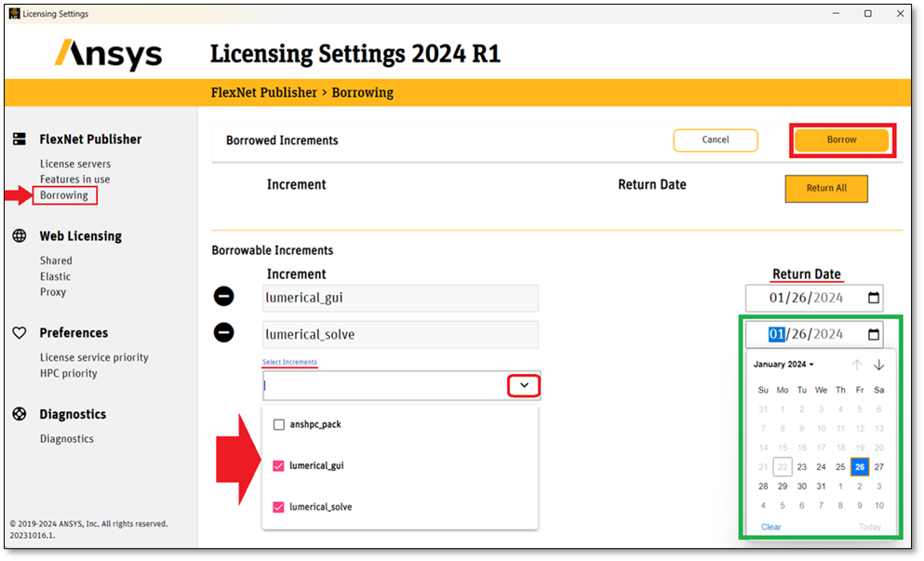Click the lumerical_solve increment field
The width and height of the screenshot is (924, 561).
point(400,335)
